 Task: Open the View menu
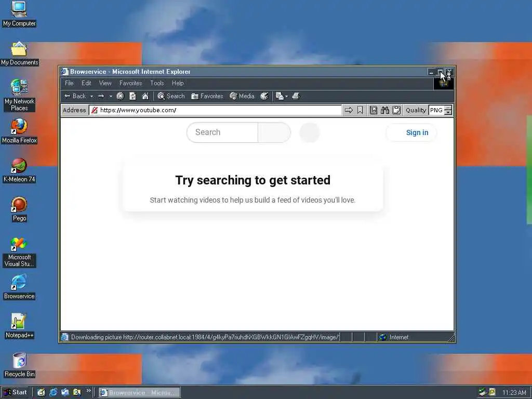coord(105,83)
